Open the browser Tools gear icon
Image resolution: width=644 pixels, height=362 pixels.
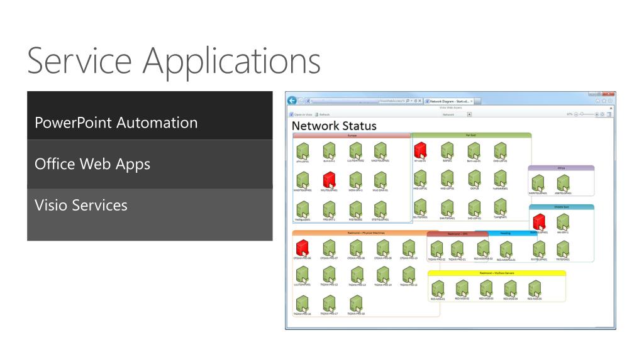point(610,101)
